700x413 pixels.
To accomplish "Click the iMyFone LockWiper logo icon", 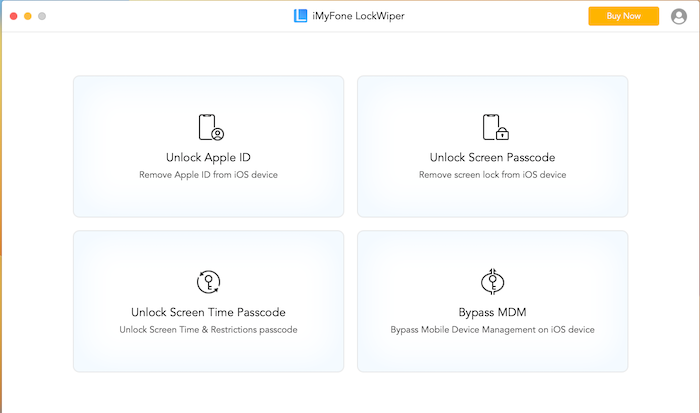I will pyautogui.click(x=300, y=16).
